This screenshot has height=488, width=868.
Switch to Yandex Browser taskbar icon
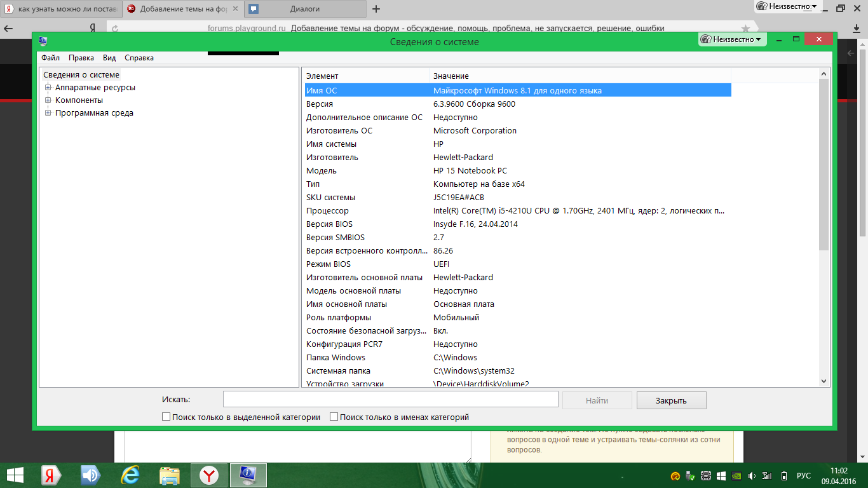coord(209,475)
